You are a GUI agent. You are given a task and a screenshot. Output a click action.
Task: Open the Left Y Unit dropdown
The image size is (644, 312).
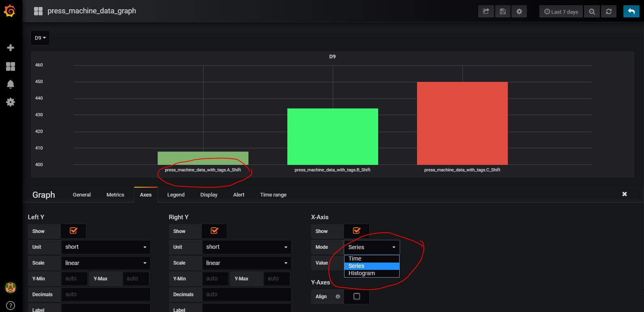[106, 247]
